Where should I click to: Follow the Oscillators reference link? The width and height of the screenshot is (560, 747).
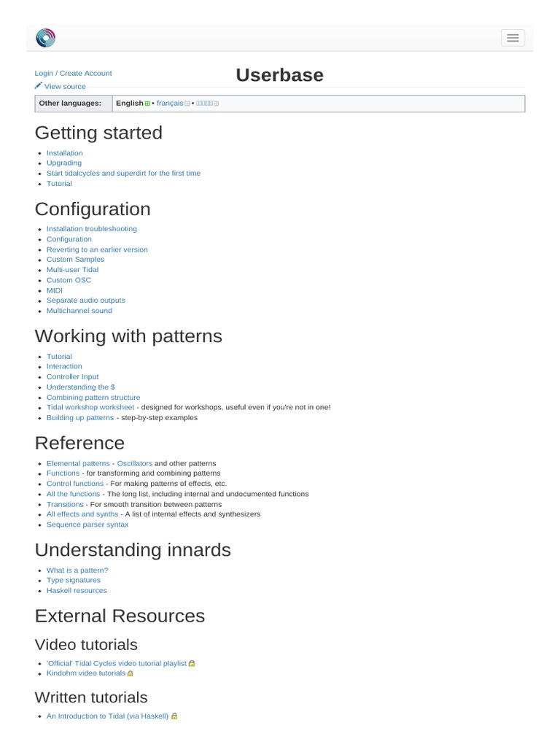click(135, 463)
